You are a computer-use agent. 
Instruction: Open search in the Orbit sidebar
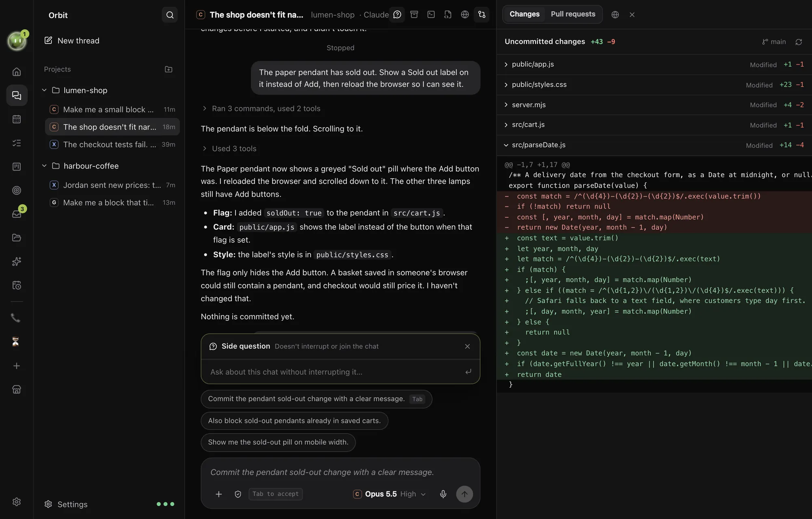[x=170, y=15]
